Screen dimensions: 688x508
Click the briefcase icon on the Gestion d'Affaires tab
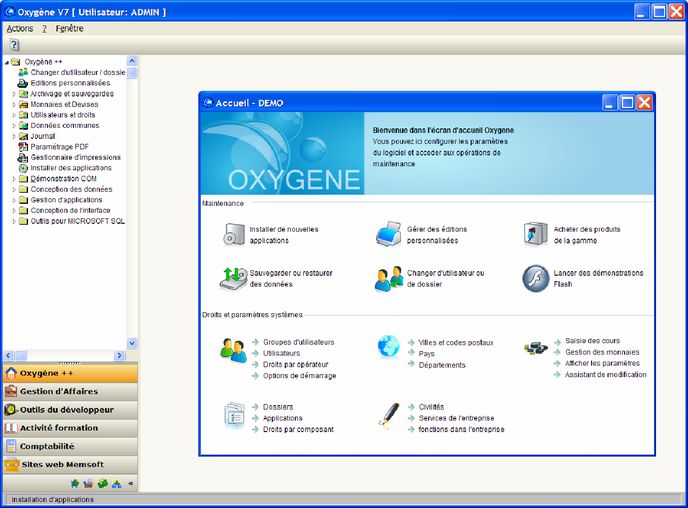click(11, 391)
